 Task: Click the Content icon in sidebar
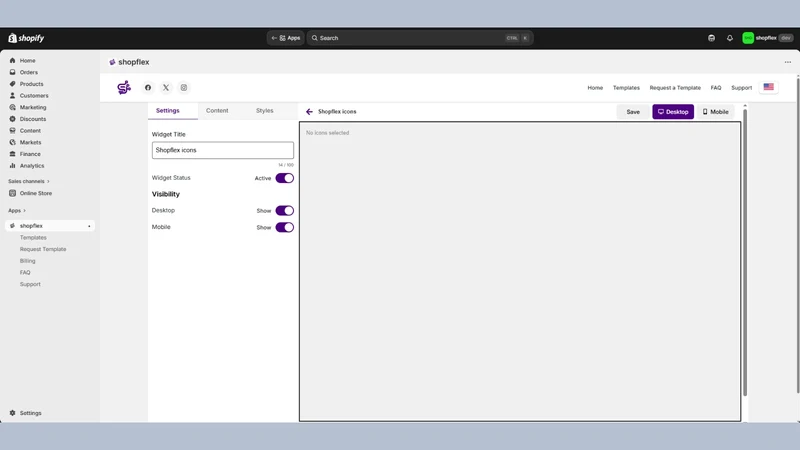click(13, 131)
